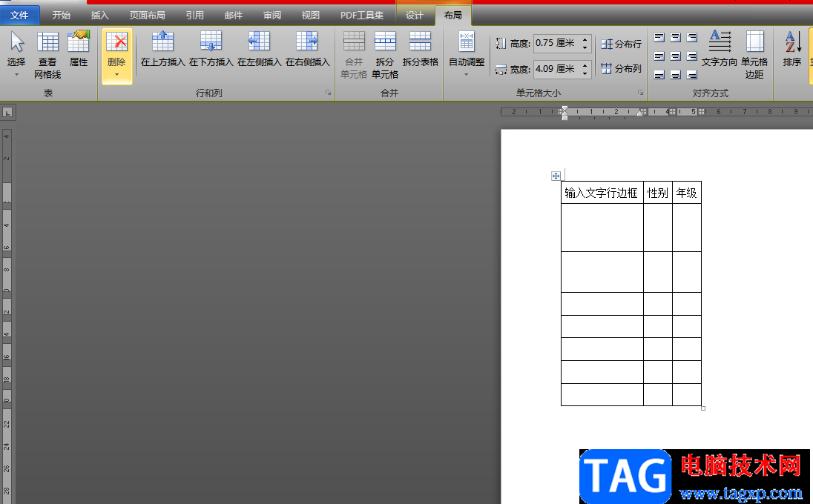Align cell text top center

click(x=676, y=37)
